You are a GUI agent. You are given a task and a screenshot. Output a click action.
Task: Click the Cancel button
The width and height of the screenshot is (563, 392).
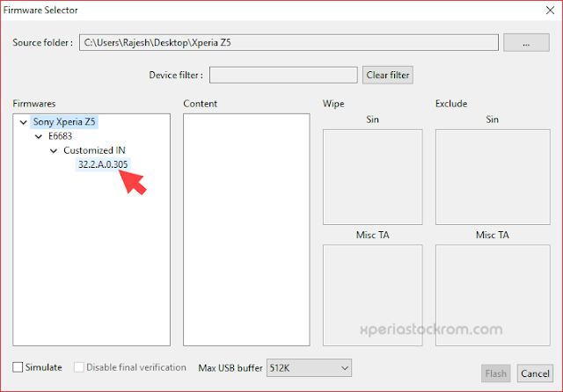[x=535, y=374]
